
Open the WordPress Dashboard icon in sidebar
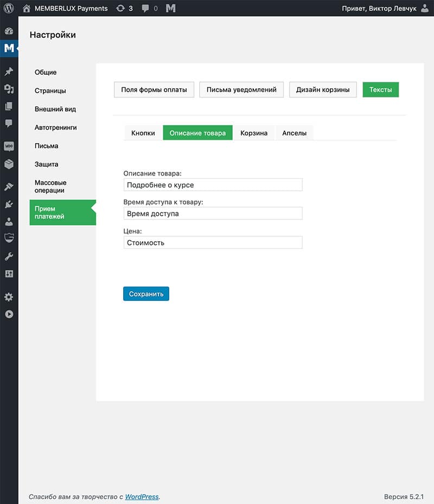(x=9, y=31)
